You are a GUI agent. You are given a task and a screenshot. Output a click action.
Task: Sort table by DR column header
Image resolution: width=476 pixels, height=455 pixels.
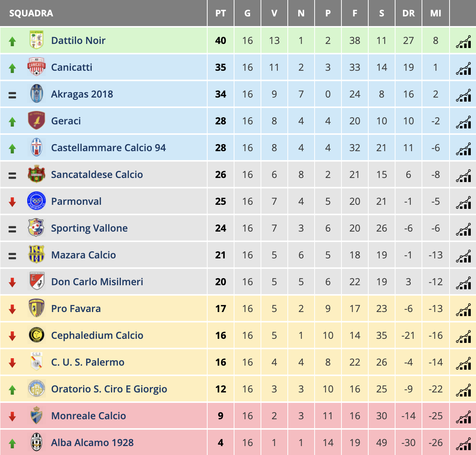(409, 13)
